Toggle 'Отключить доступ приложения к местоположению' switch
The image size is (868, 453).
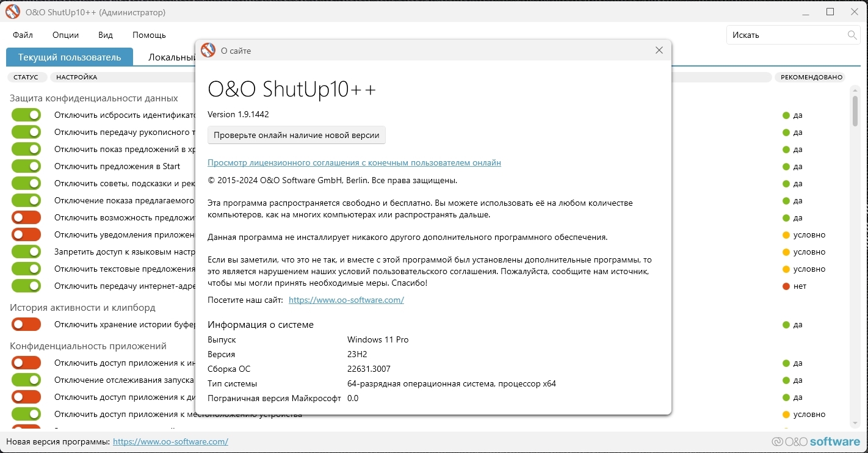click(26, 414)
